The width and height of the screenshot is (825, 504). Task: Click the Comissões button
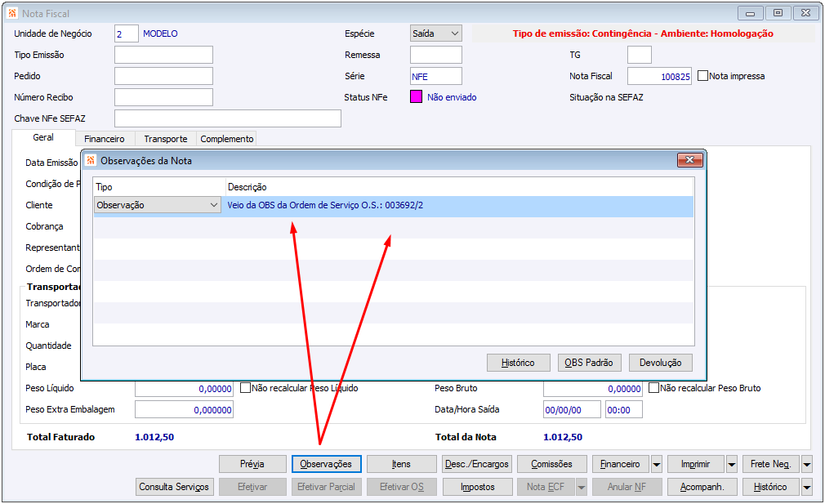point(551,464)
